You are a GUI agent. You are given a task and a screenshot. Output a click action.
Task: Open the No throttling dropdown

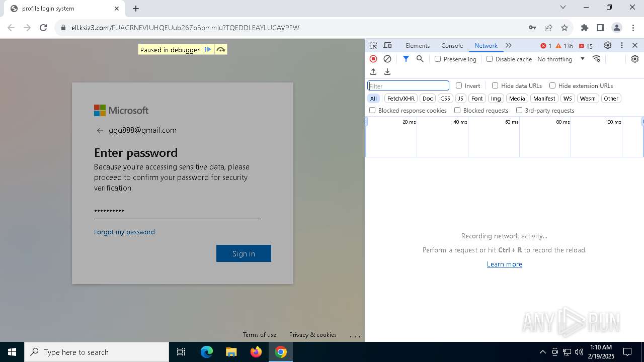click(561, 59)
